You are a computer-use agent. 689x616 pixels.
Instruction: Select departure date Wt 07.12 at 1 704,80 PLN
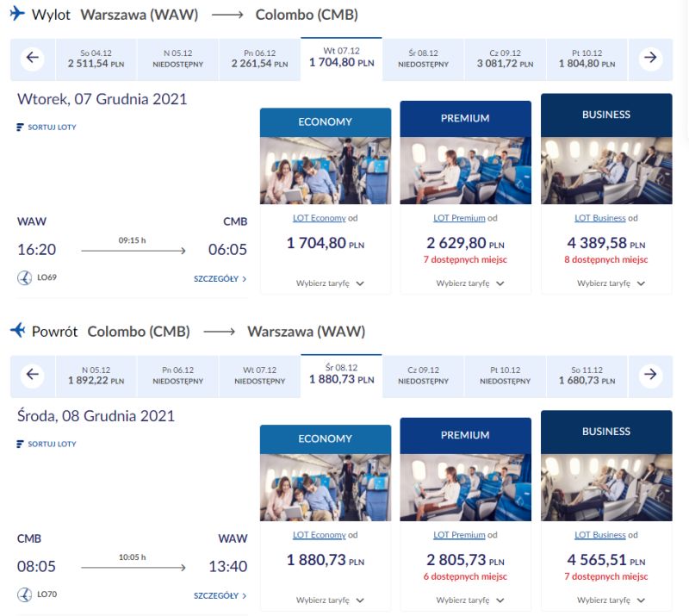(x=341, y=59)
